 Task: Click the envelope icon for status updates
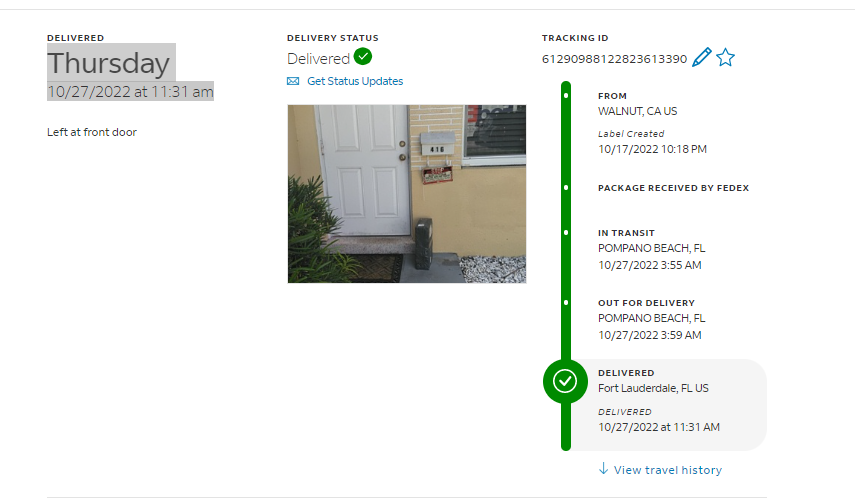click(x=293, y=81)
